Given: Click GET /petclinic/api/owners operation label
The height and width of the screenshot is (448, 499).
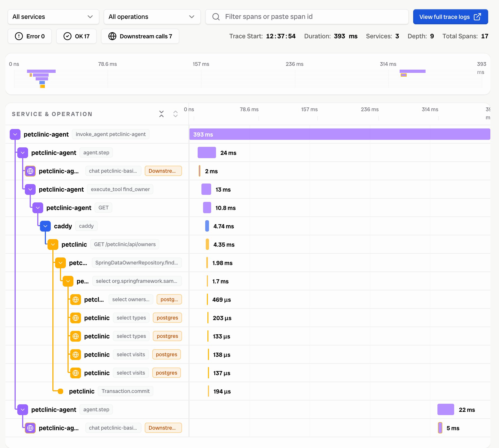Looking at the screenshot, I should pyautogui.click(x=125, y=244).
